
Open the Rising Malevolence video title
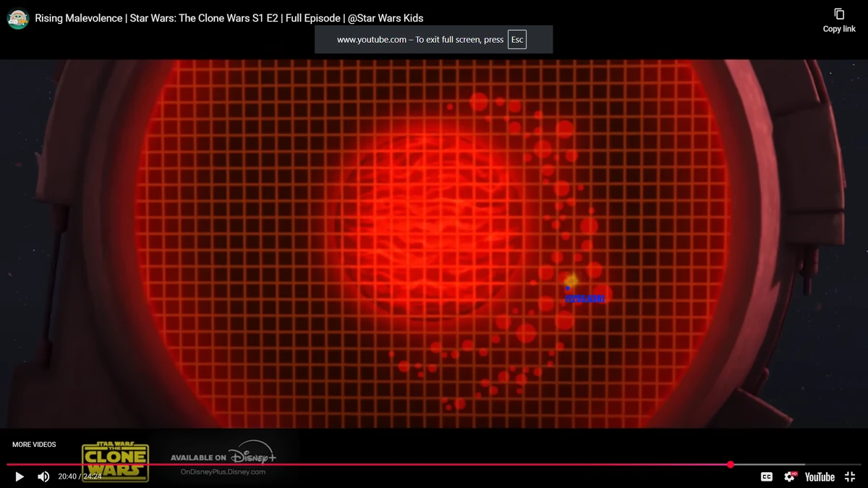(229, 18)
